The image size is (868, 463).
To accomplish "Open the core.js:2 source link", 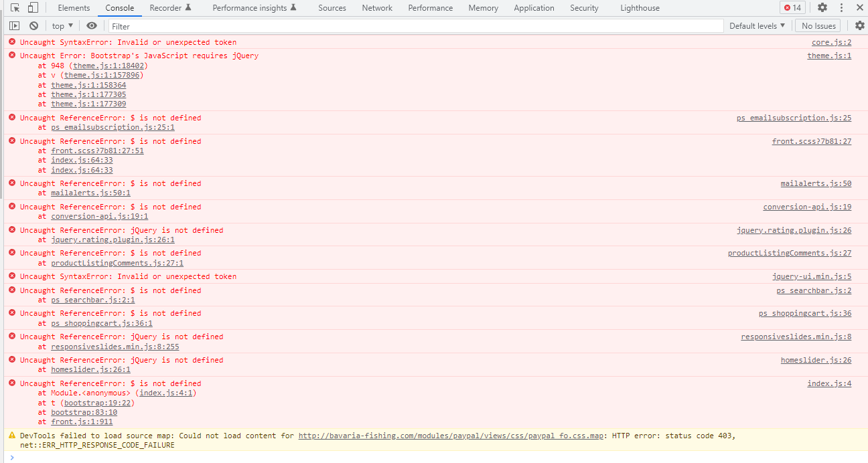I will (x=831, y=42).
